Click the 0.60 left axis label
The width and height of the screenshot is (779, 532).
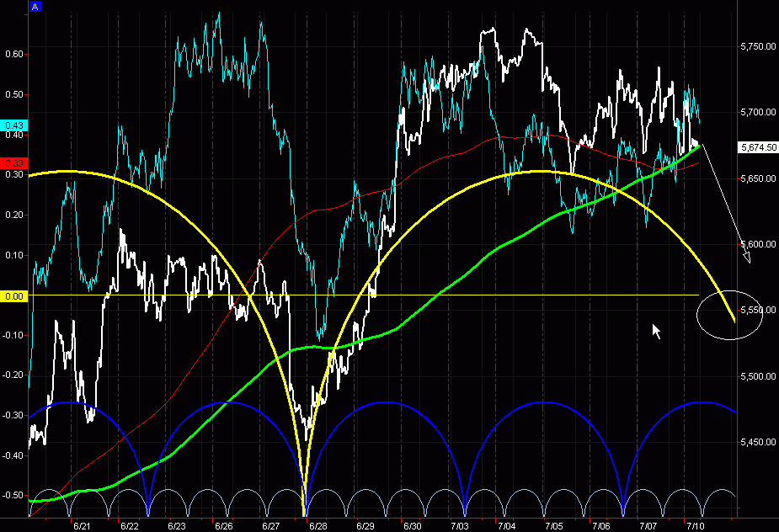click(x=14, y=54)
